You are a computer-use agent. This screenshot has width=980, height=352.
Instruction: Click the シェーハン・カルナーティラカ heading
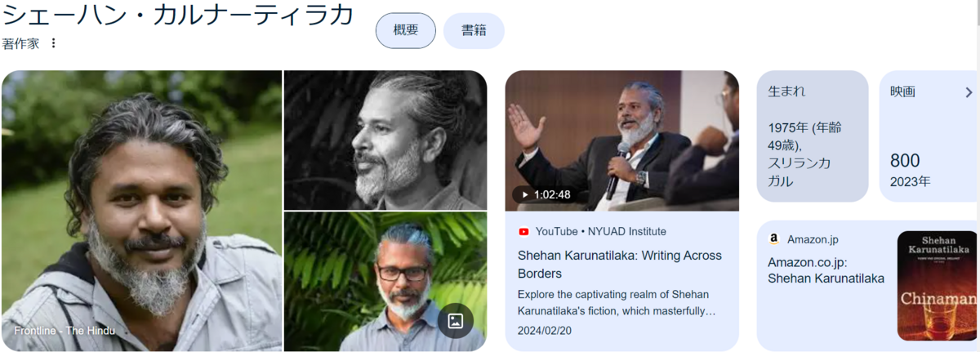click(178, 15)
